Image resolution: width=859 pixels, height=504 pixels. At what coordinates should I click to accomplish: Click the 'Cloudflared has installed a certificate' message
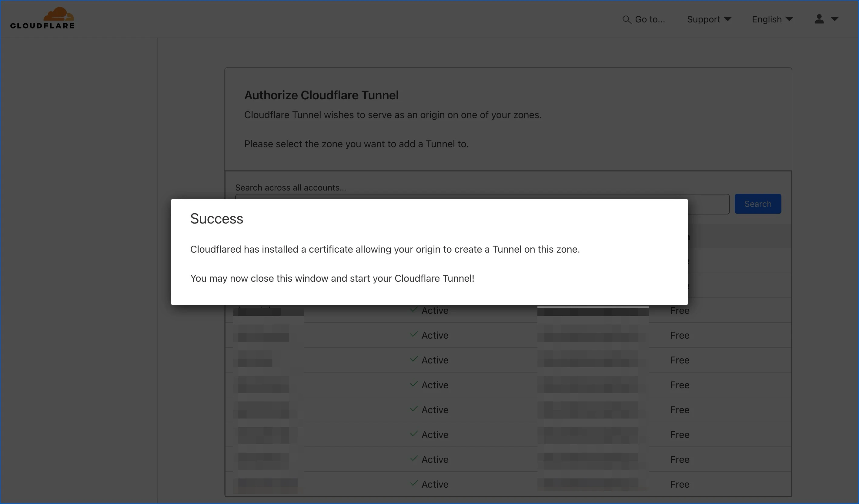pos(385,249)
